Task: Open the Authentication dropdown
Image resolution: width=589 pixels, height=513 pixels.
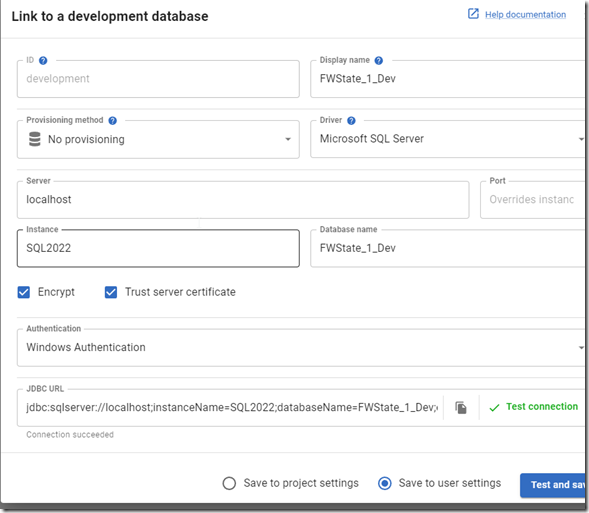Action: pos(301,348)
